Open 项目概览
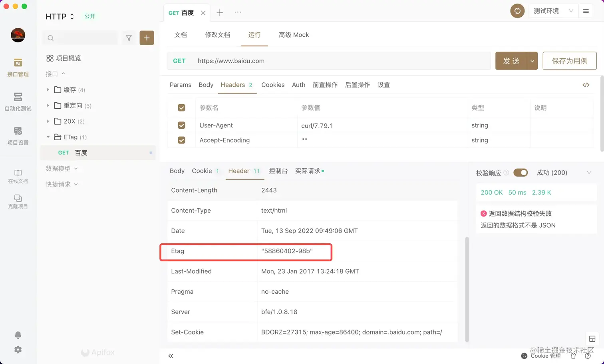 [64, 58]
